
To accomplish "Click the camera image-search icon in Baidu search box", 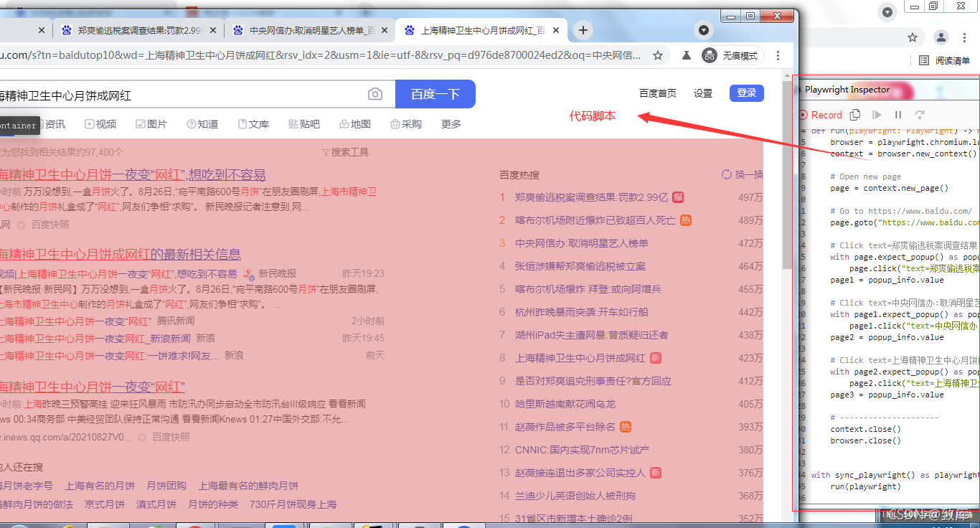I will coord(375,94).
